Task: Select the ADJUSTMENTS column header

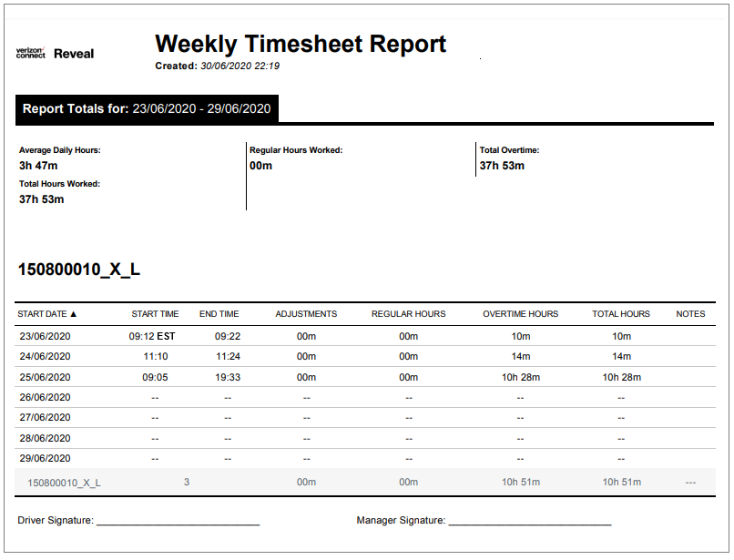Action: click(306, 313)
